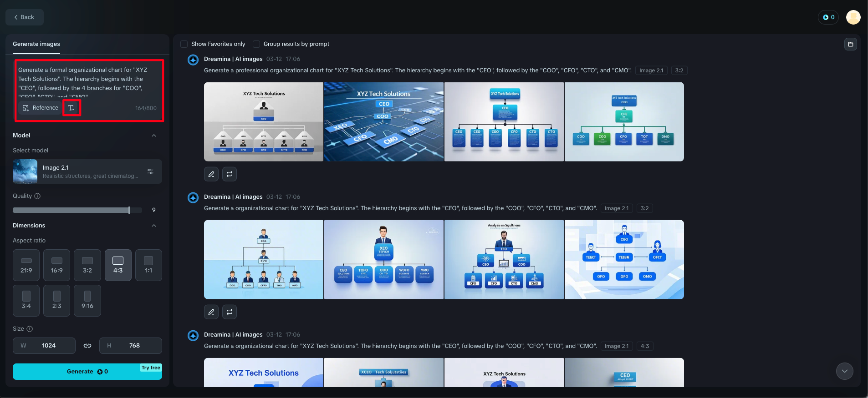Click the Quality value 9
This screenshot has width=868, height=398.
pos(154,210)
